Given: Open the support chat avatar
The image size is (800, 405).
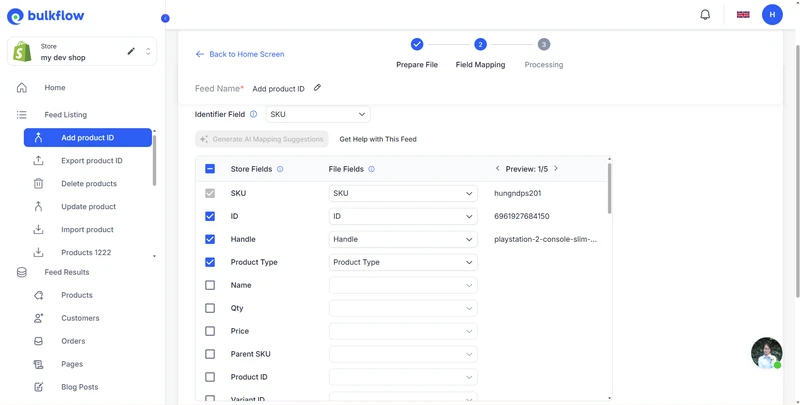Looking at the screenshot, I should [767, 352].
